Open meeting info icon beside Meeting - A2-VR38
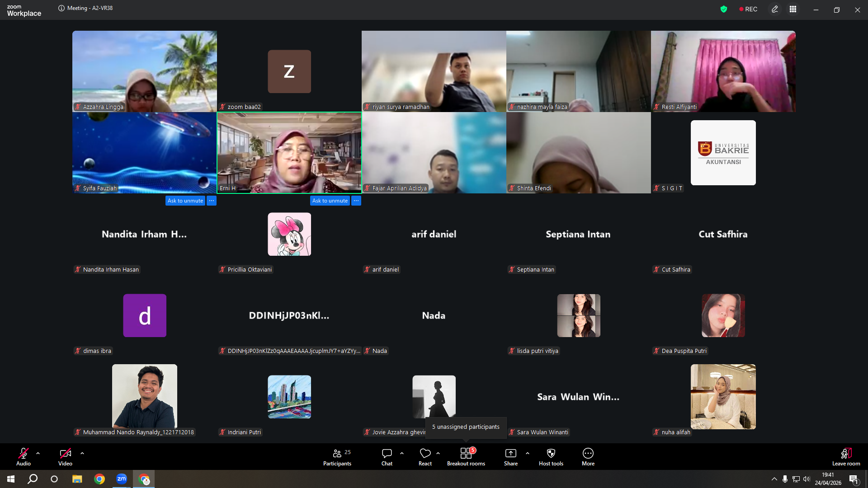This screenshot has width=868, height=488. tap(61, 8)
